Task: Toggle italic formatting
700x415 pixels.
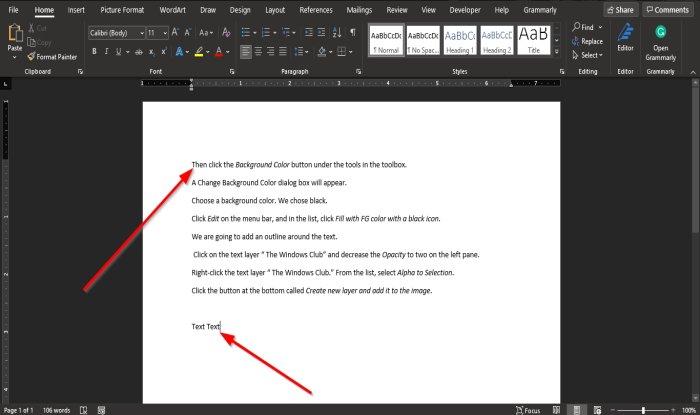Action: pos(107,51)
